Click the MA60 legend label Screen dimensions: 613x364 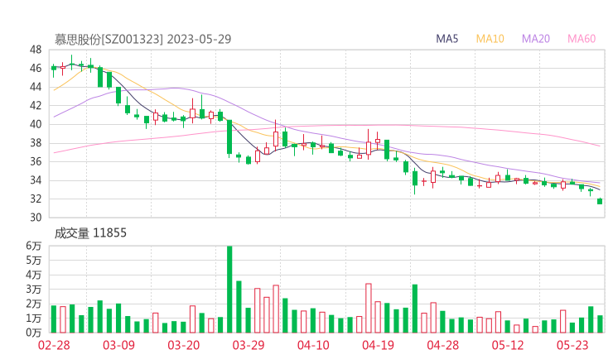click(x=582, y=39)
